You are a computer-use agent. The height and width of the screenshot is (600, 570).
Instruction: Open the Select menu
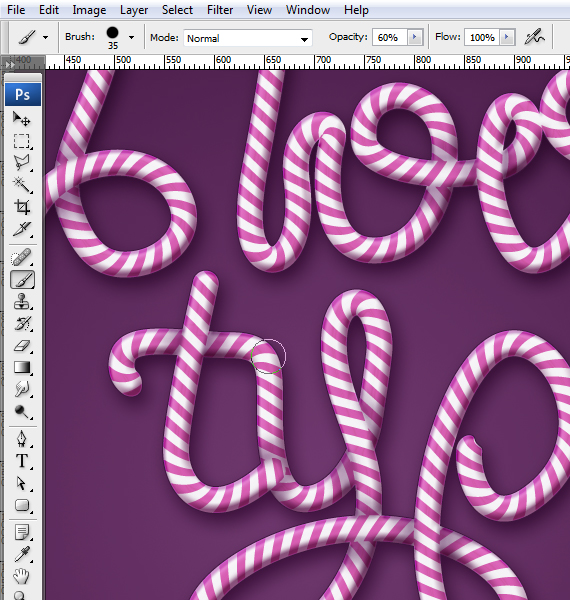tap(177, 10)
